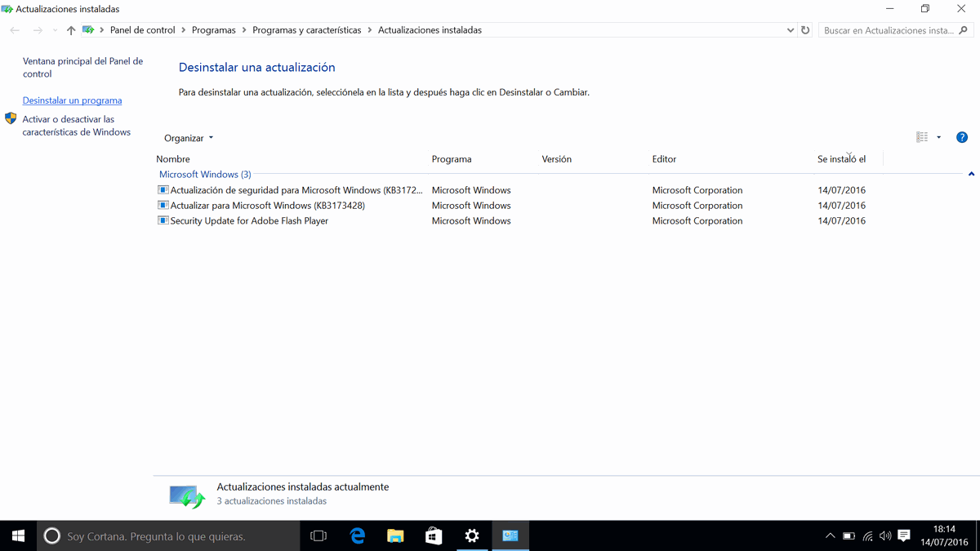Expand the Organizar dropdown menu
The width and height of the screenshot is (980, 551).
click(189, 138)
